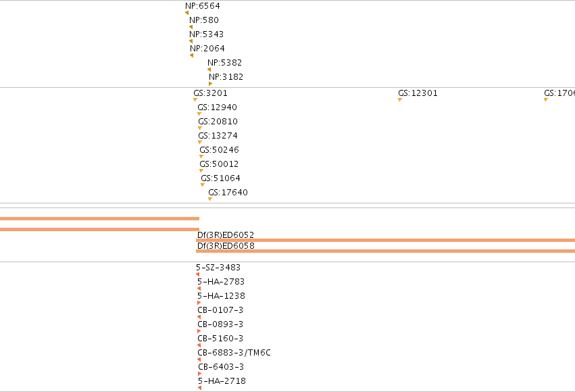The height and width of the screenshot is (392, 575).
Task: Select the triangle marker under GS:12301
Action: (x=400, y=100)
